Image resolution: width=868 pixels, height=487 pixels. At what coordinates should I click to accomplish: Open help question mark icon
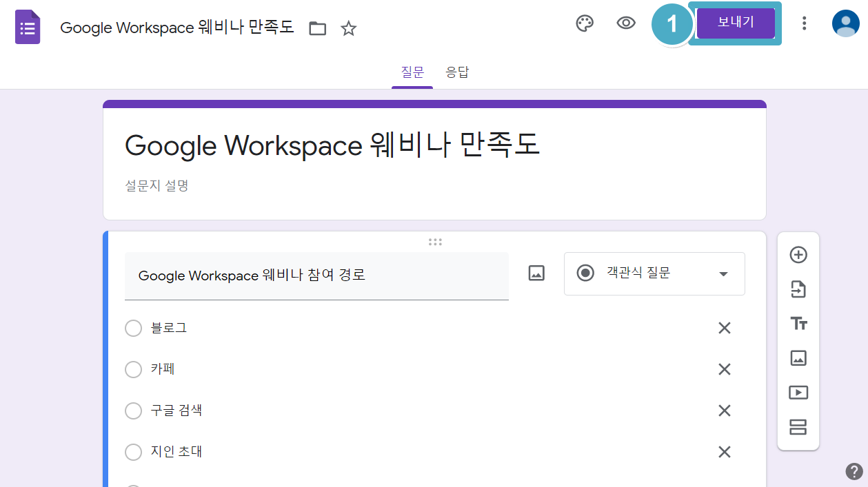coord(854,471)
